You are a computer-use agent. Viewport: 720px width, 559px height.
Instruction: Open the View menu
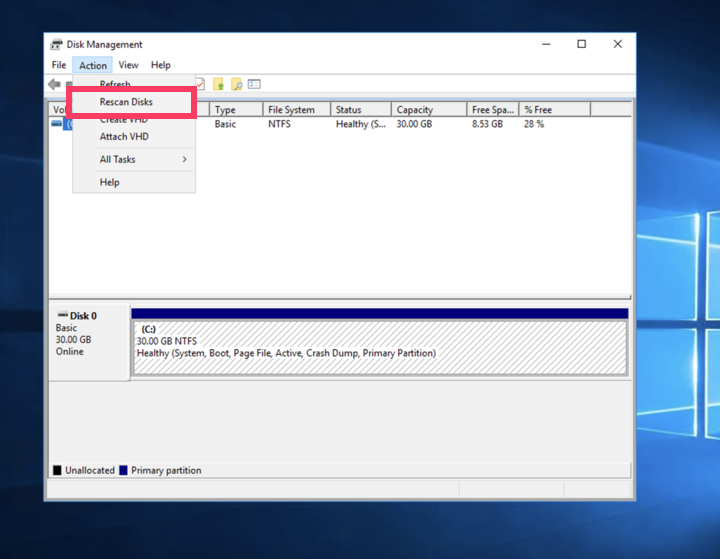click(x=129, y=65)
